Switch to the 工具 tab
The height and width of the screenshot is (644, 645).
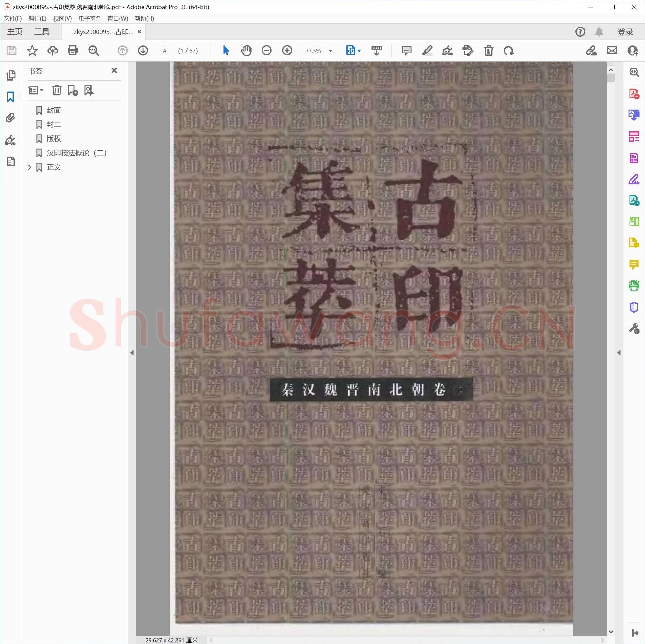[x=42, y=32]
